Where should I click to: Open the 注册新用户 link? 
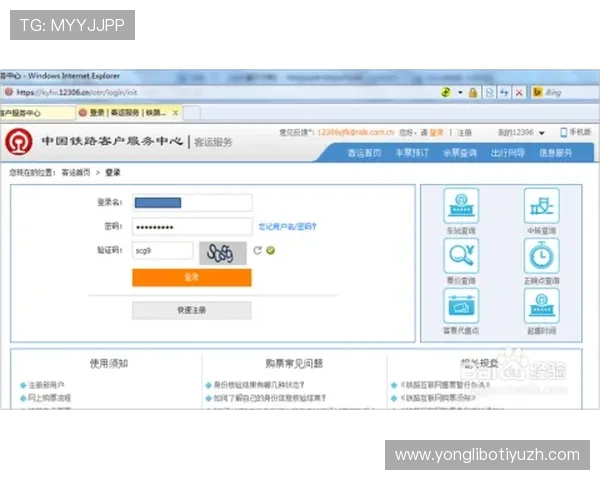46,384
